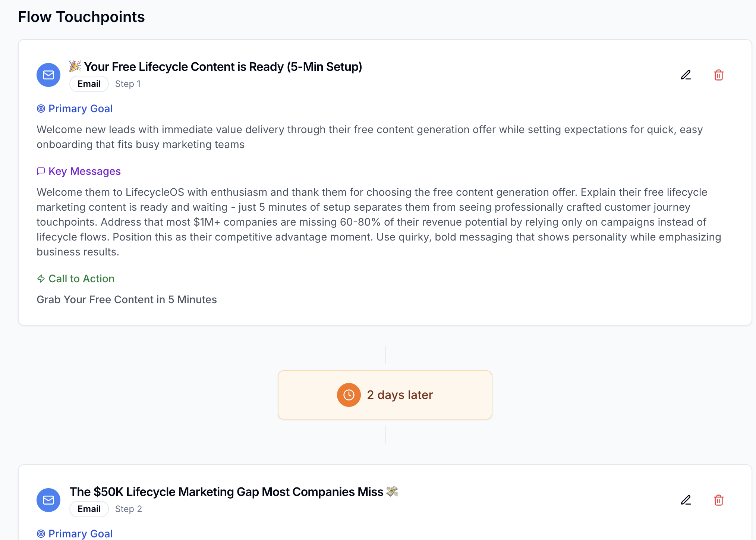756x540 pixels.
Task: Click the speech bubble Key Messages icon
Action: click(41, 171)
